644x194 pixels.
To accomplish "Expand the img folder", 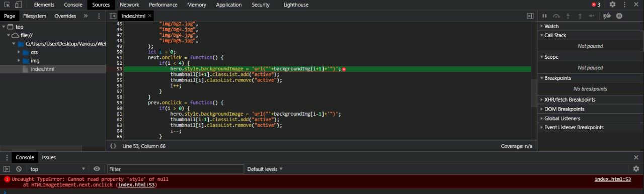I will 19,61.
